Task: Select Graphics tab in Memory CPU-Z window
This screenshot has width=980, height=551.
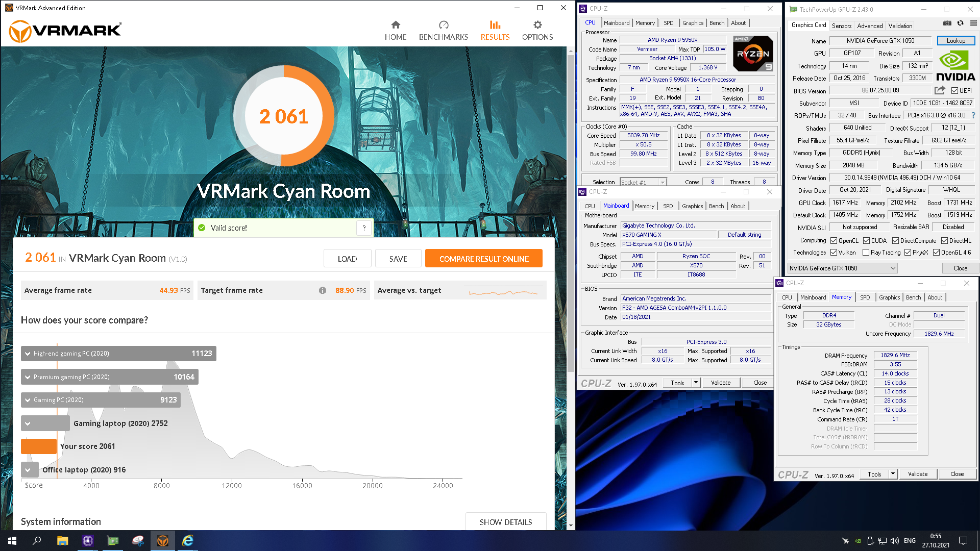Action: 890,297
